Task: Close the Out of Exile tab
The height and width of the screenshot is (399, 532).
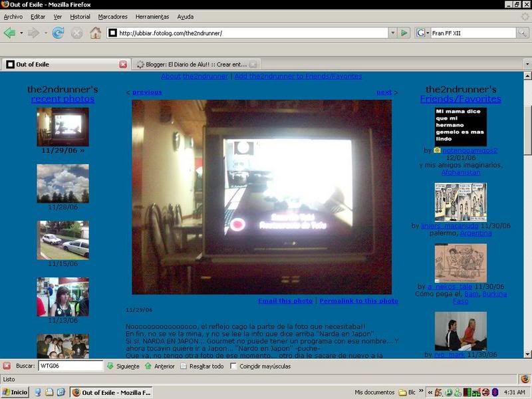Action: [123, 64]
